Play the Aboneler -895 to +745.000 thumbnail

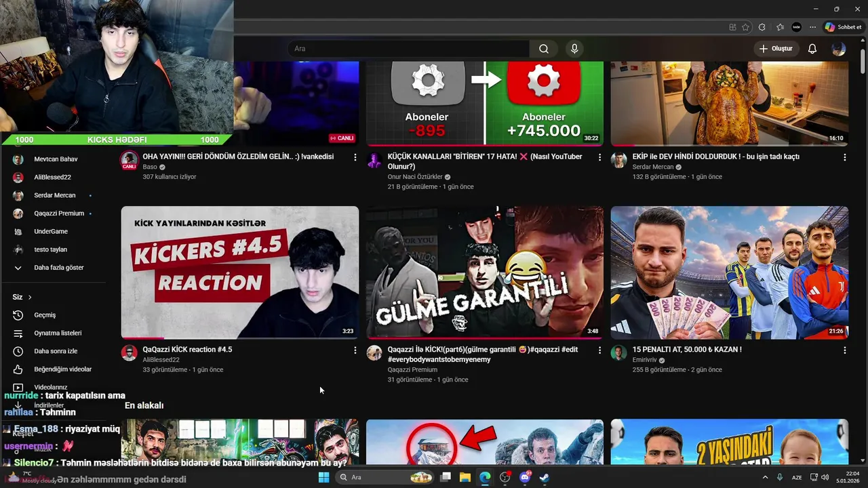coord(485,103)
